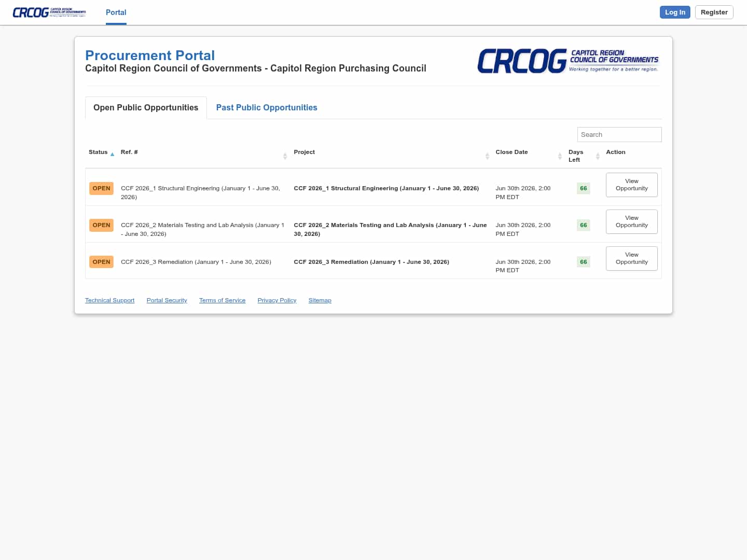The height and width of the screenshot is (560, 747).
Task: Click the large CRCOG banner logo
Action: click(x=568, y=61)
